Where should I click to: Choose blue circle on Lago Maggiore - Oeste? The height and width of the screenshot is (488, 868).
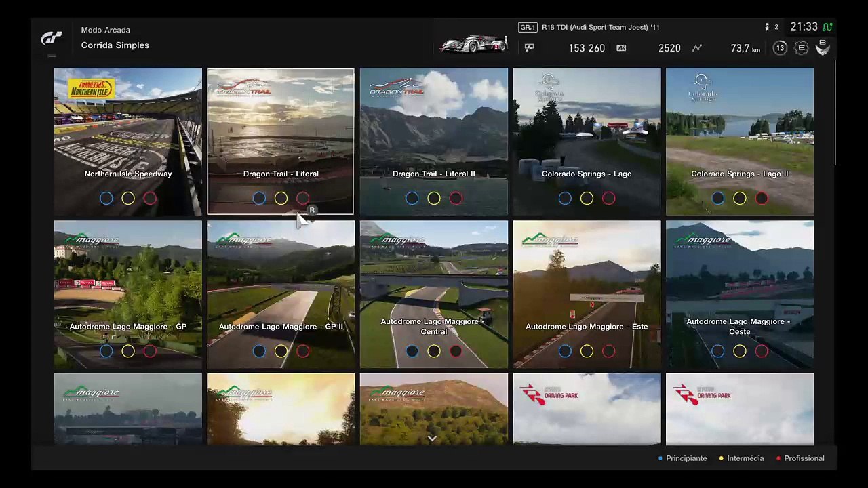pos(718,351)
